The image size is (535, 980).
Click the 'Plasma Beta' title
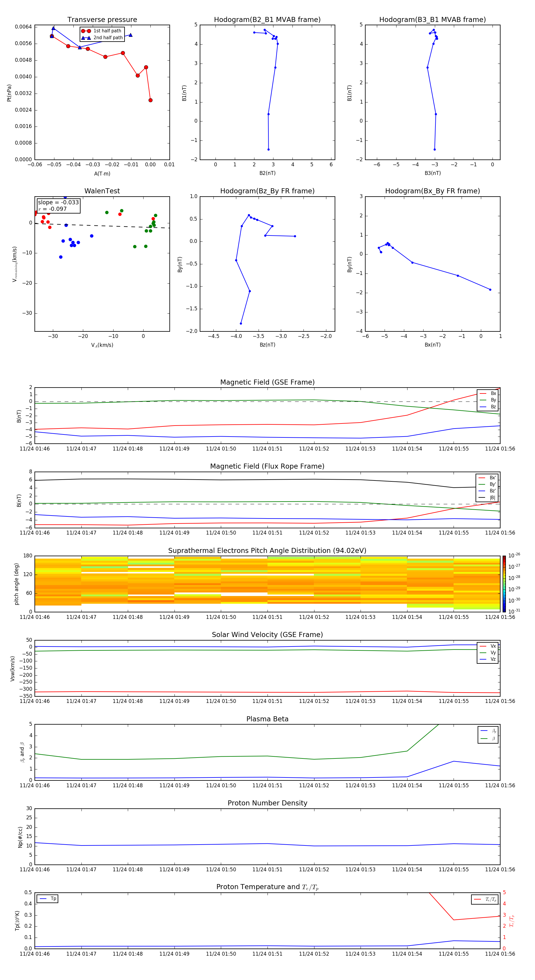(x=267, y=719)
